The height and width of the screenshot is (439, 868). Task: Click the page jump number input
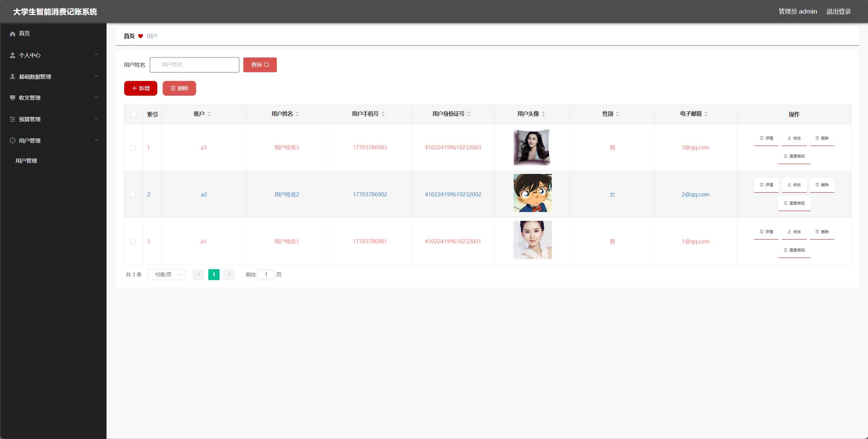tap(266, 275)
